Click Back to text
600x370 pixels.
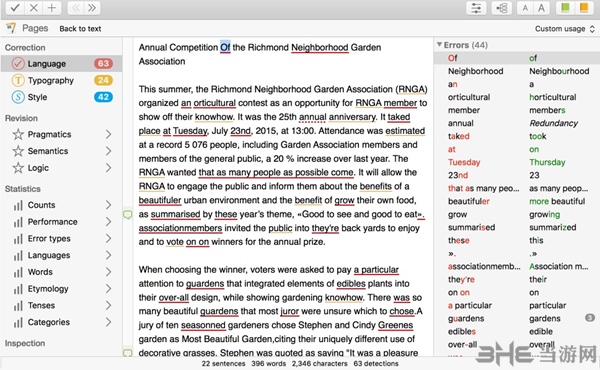80,29
